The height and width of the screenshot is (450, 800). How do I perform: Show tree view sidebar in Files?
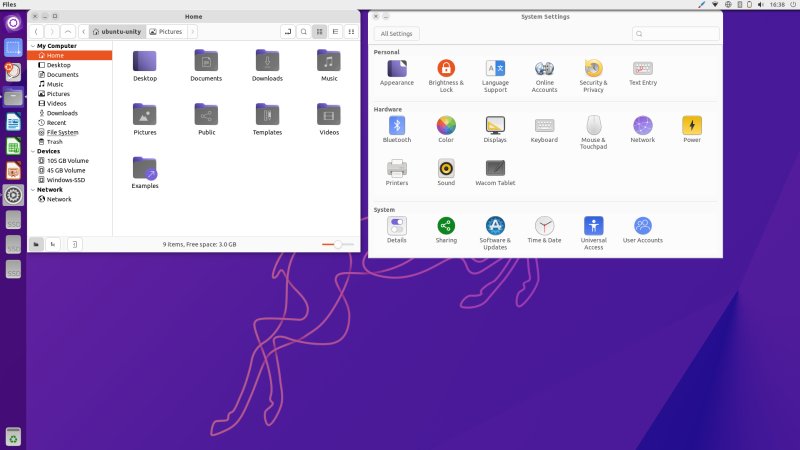coord(53,244)
